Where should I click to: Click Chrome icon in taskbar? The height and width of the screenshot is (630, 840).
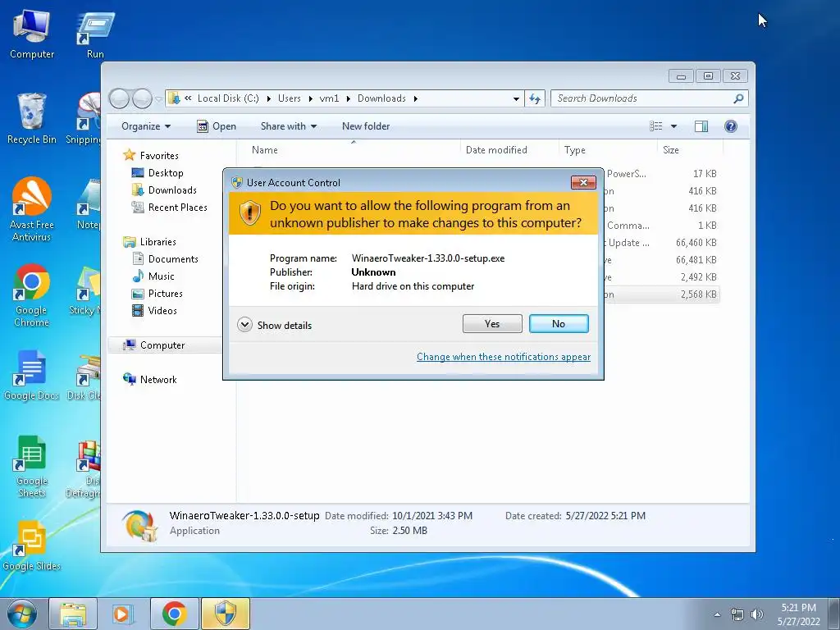coord(175,614)
